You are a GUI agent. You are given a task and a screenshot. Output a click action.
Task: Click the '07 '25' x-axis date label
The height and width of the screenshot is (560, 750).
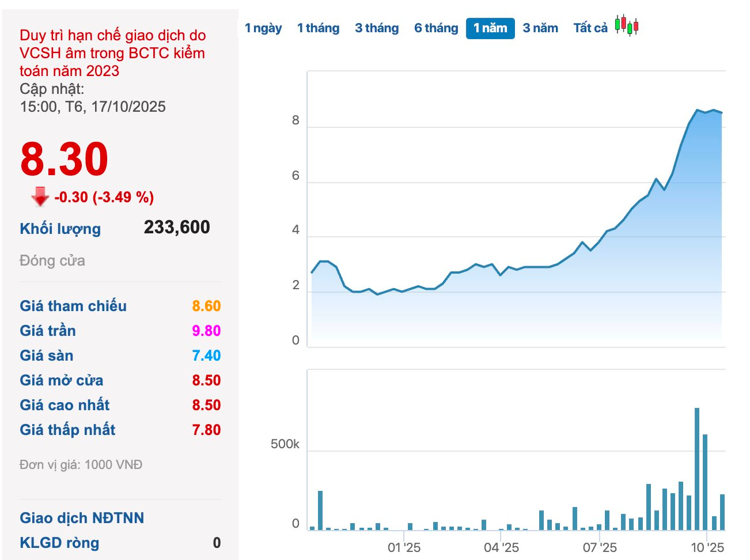(x=599, y=547)
